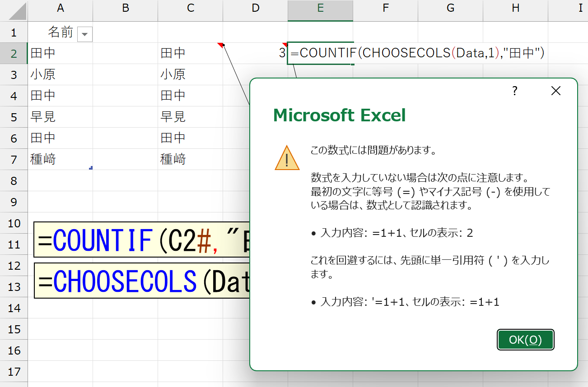
Task: Select row 3 header
Action: pos(14,74)
